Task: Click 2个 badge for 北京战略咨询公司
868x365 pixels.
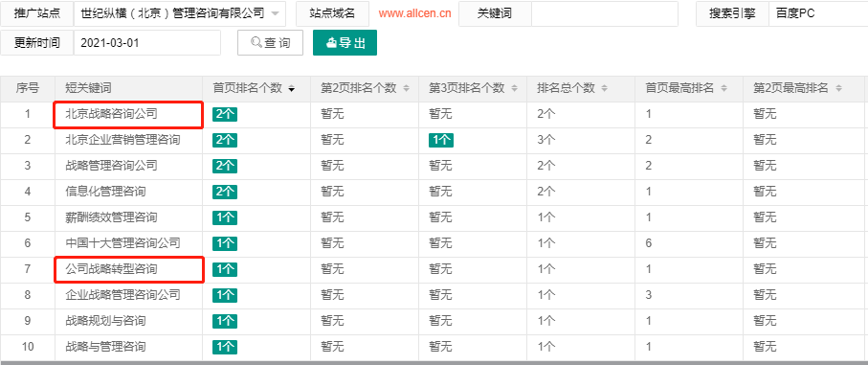Action: (x=225, y=115)
